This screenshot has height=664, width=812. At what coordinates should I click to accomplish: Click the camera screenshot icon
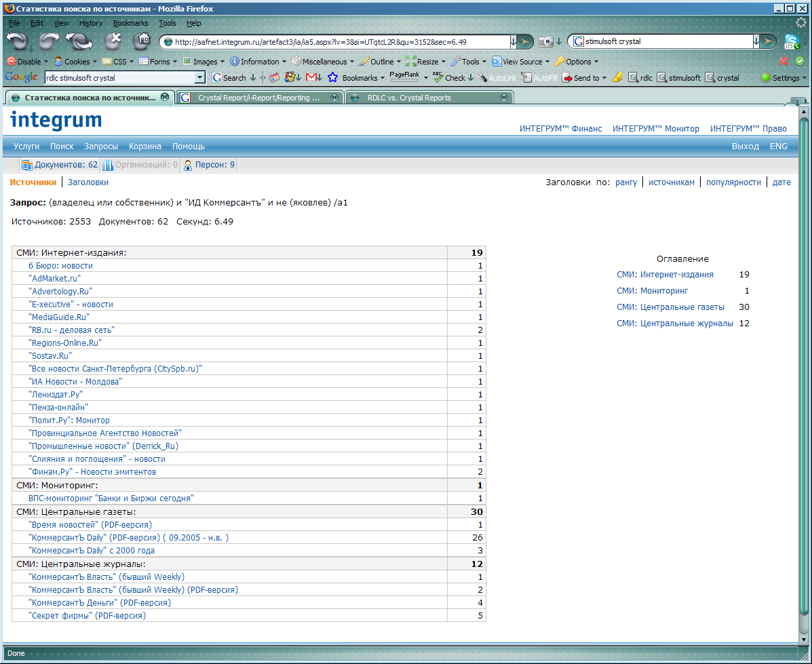point(546,41)
